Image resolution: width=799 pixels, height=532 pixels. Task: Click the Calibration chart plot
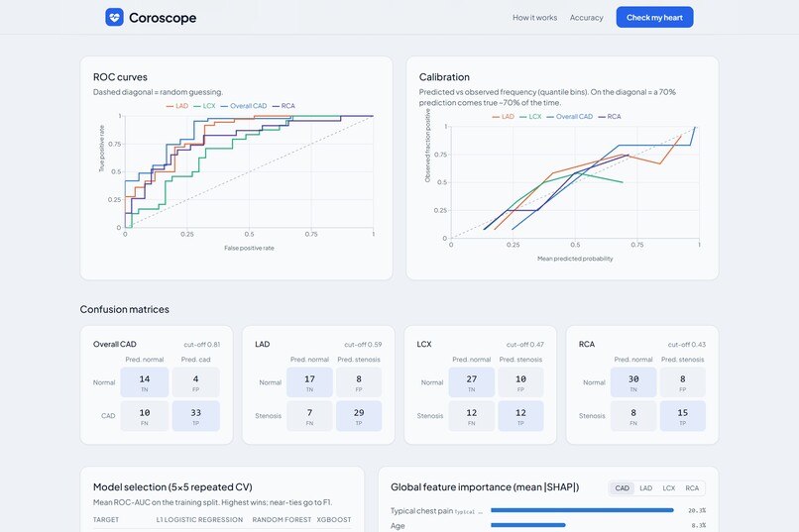575,182
